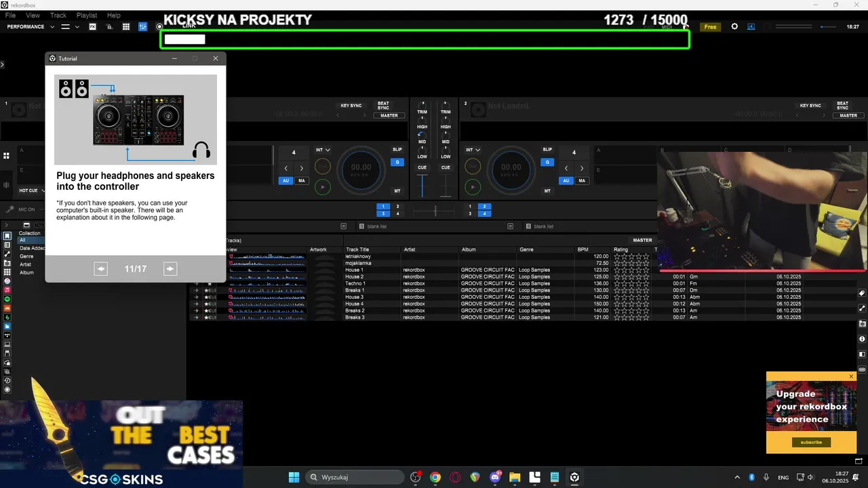This screenshot has height=488, width=868.
Task: Open Chrome from the taskbar
Action: tap(435, 477)
